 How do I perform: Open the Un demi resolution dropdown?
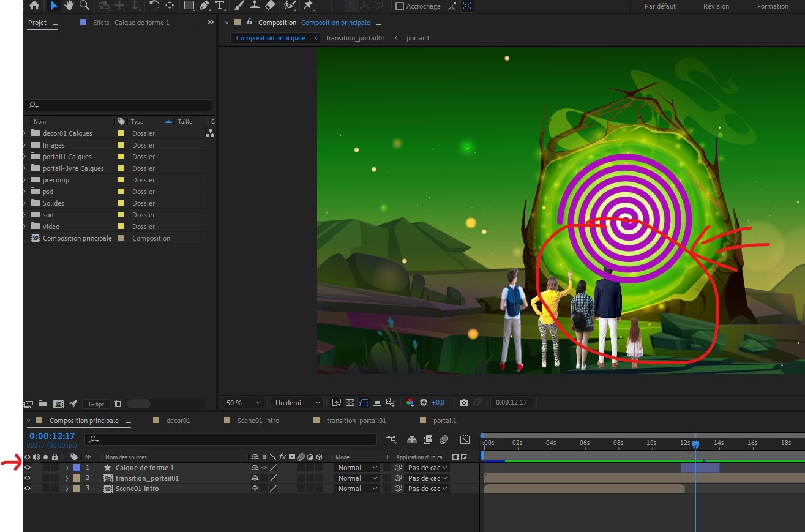[x=297, y=403]
